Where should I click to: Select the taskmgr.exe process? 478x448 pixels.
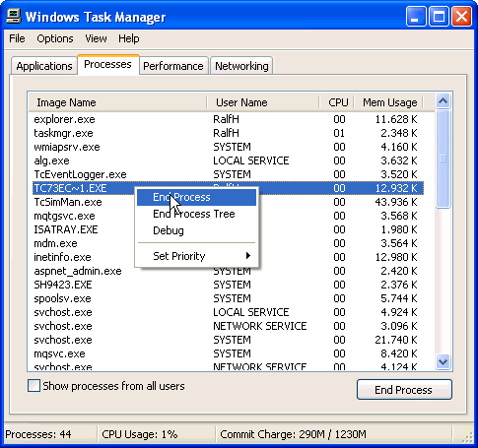[228, 133]
